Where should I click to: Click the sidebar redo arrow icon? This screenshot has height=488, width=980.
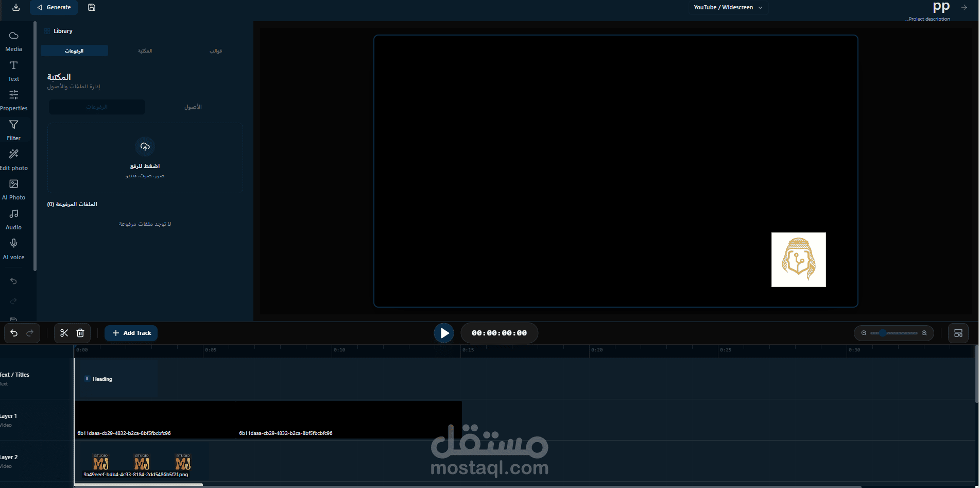(x=13, y=301)
